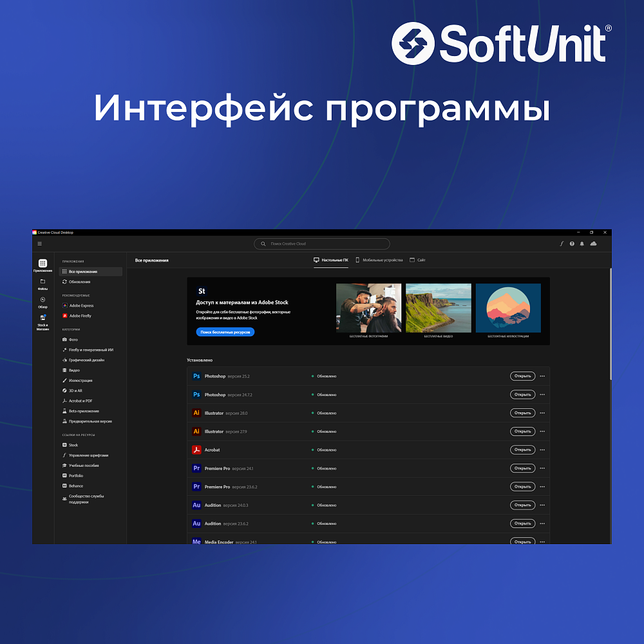Click Открыть for Photoshop версия 24.7.2
Screen dimensions: 644x644
(522, 395)
